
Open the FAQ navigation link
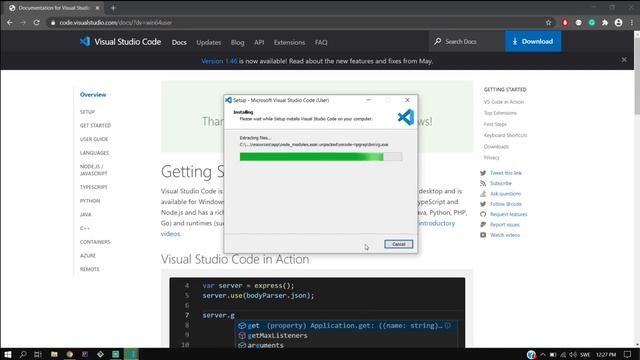(x=321, y=42)
